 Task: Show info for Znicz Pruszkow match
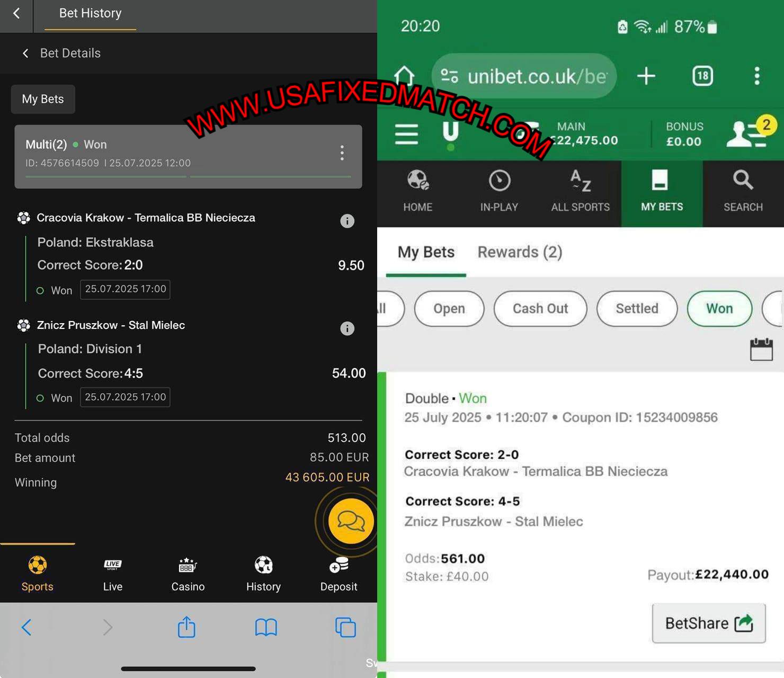pyautogui.click(x=347, y=328)
